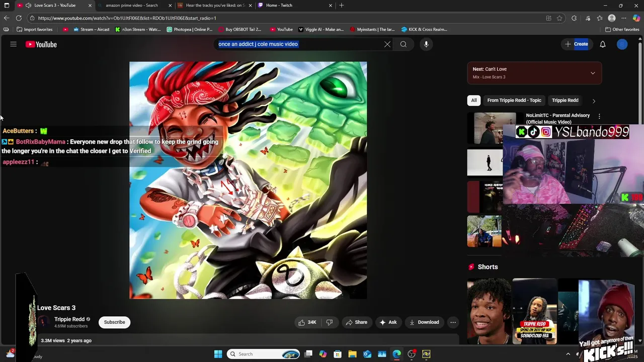Click the Love Scars 3 album artwork video
The width and height of the screenshot is (644, 362).
pyautogui.click(x=248, y=180)
